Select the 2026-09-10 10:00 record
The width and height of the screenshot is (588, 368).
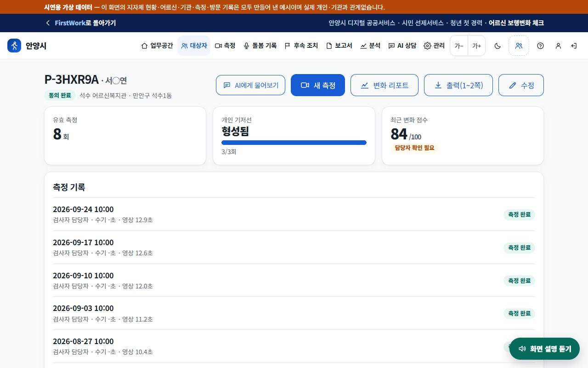tap(294, 281)
